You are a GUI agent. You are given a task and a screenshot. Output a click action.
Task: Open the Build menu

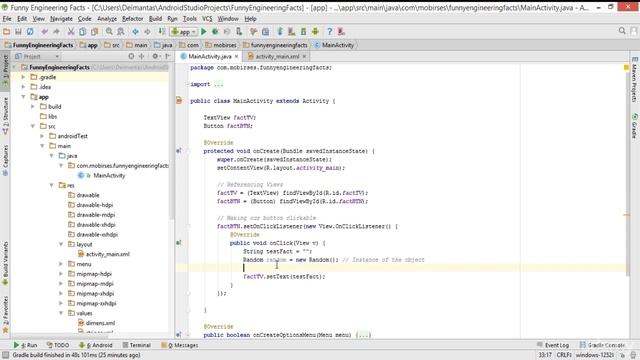coord(155,19)
